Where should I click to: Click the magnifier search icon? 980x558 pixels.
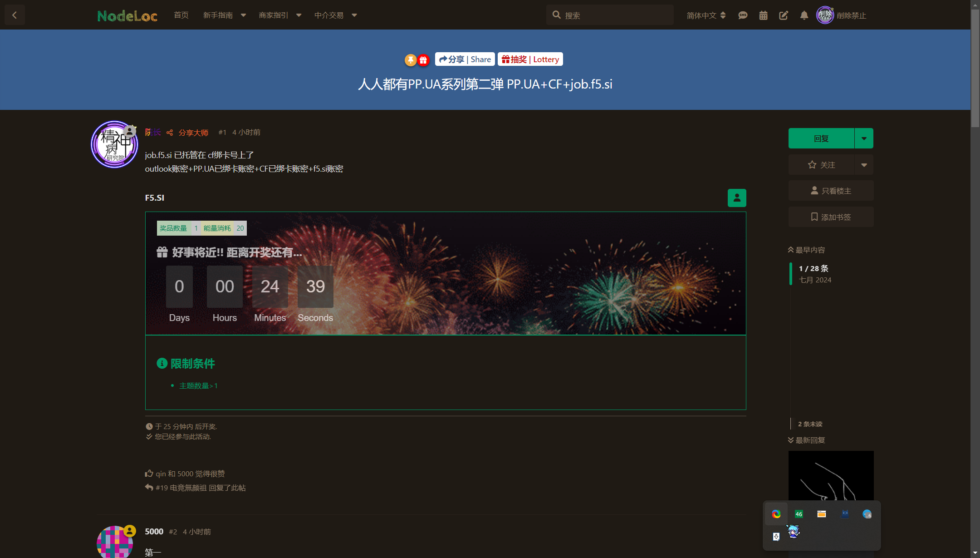[x=556, y=15]
